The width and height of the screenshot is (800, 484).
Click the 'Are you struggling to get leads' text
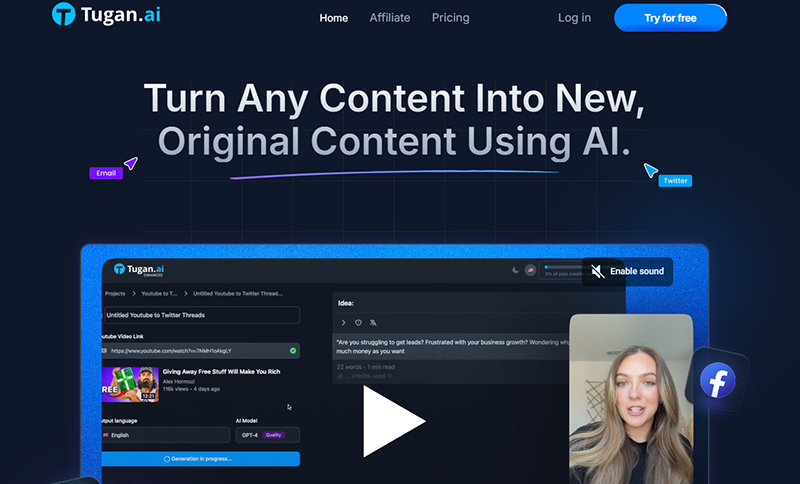[x=452, y=347]
